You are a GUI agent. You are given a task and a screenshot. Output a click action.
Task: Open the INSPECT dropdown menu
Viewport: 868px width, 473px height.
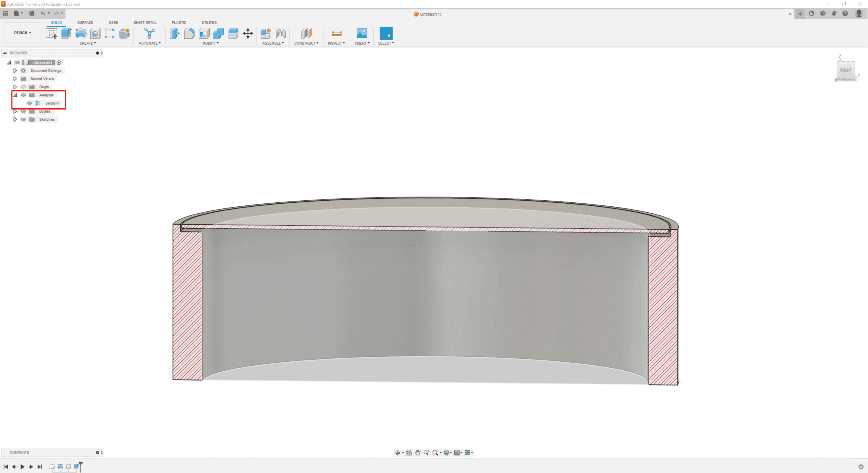click(336, 43)
